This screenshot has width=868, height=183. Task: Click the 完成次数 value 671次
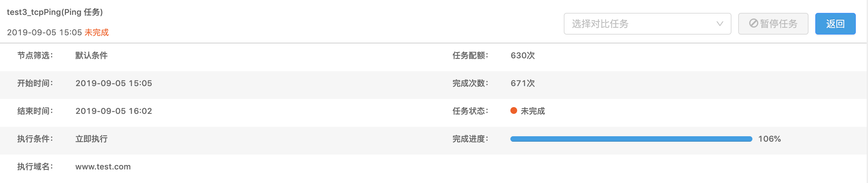click(523, 83)
